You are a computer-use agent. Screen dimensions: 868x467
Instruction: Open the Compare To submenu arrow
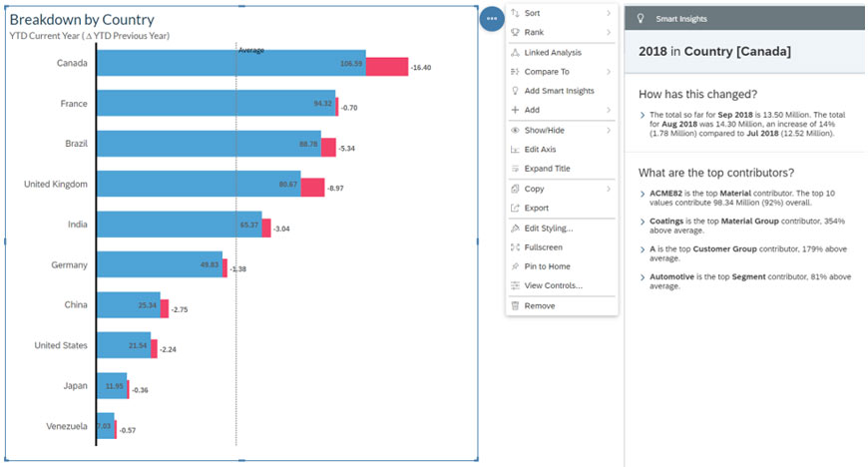point(609,72)
